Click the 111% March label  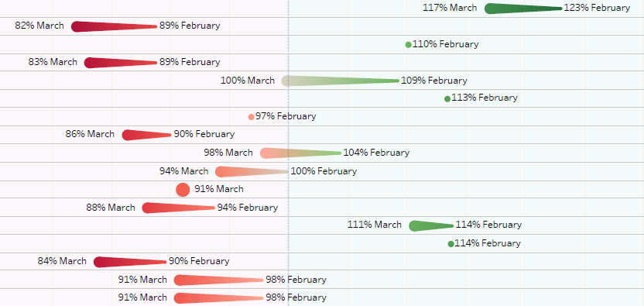coord(375,225)
